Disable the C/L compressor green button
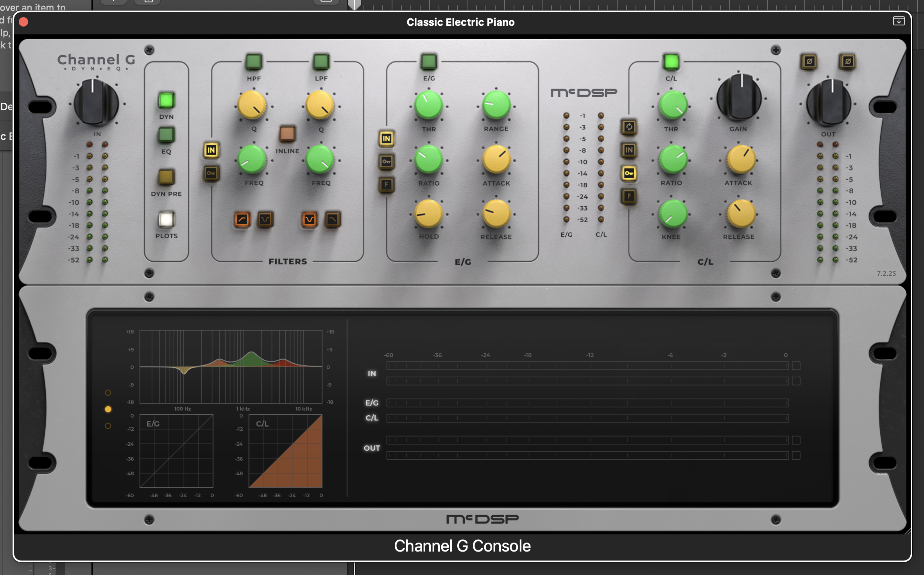Viewport: 924px width, 575px height. pos(671,62)
